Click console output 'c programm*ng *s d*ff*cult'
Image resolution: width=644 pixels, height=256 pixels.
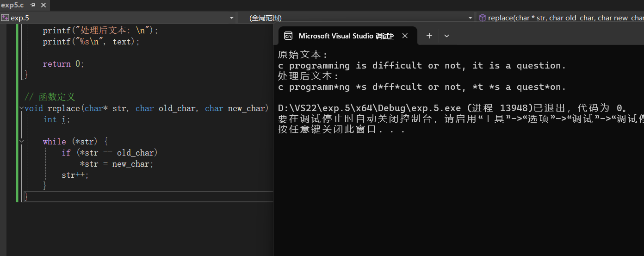point(350,87)
